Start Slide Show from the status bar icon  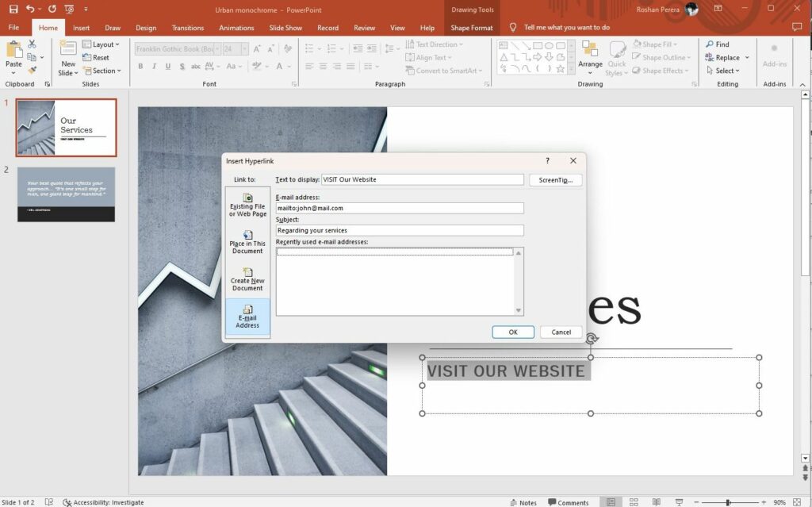679,501
